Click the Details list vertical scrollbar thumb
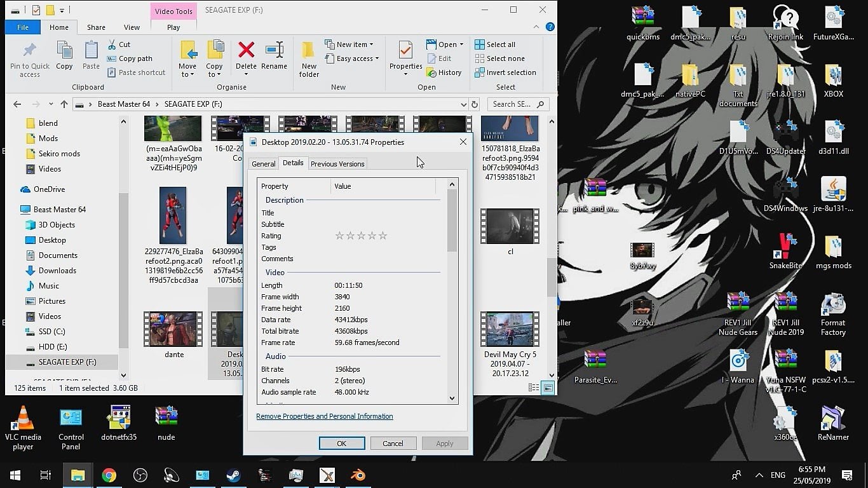The height and width of the screenshot is (488, 868). click(452, 220)
